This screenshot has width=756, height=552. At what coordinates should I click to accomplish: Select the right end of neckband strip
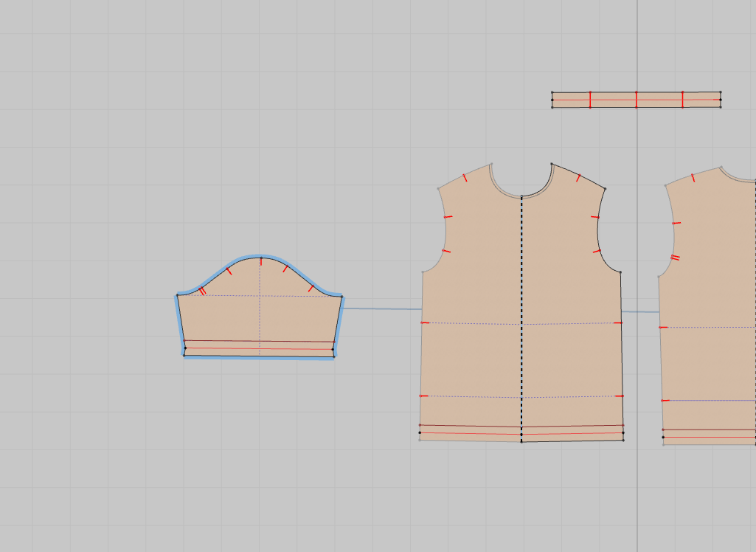(720, 100)
